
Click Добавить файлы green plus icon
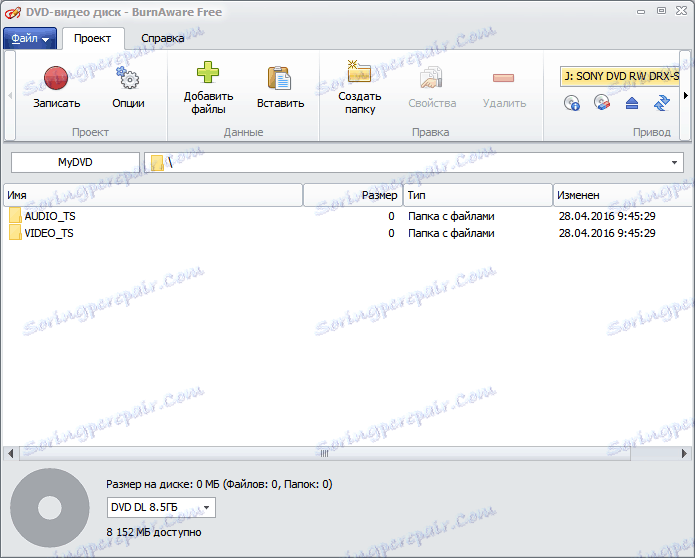tap(208, 72)
